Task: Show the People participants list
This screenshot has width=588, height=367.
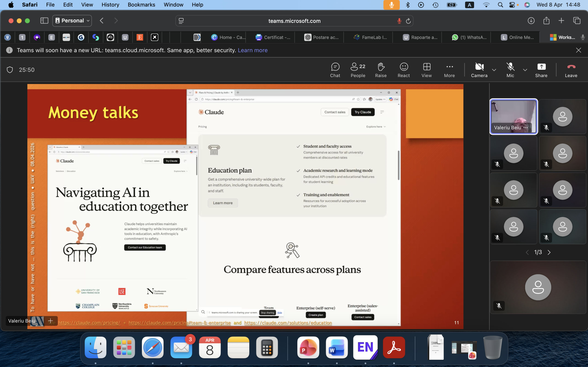Action: pos(358,70)
